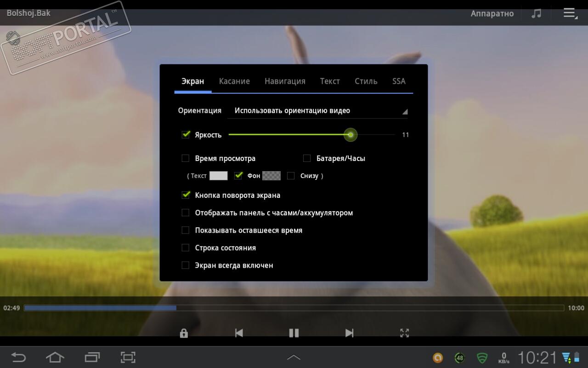The height and width of the screenshot is (368, 588).
Task: Disable Кнопка поворота экрана checkbox
Action: pyautogui.click(x=186, y=195)
